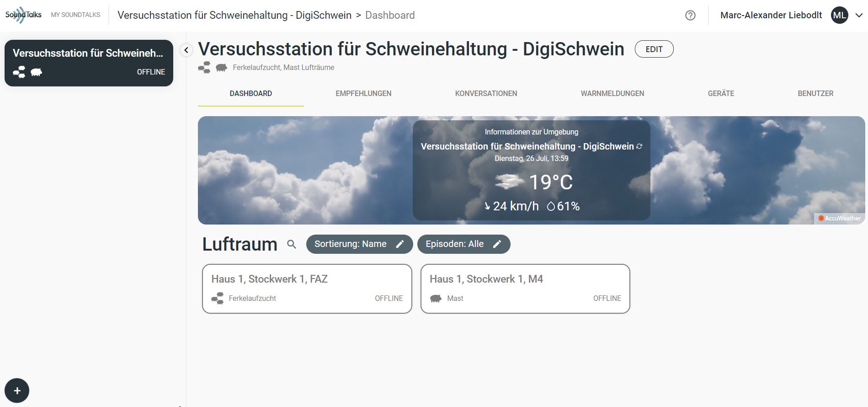Expand the user account dropdown arrow
This screenshot has height=407, width=868.
pyautogui.click(x=858, y=15)
